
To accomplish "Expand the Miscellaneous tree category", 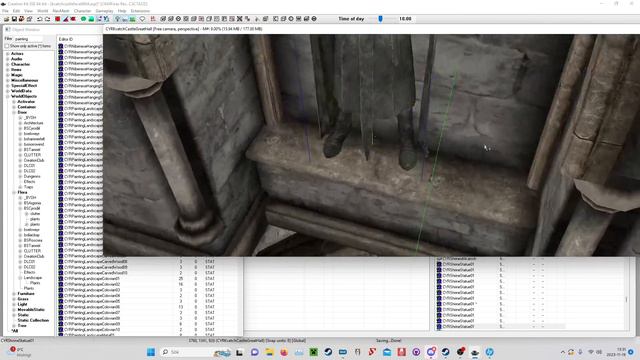I will pos(7,80).
